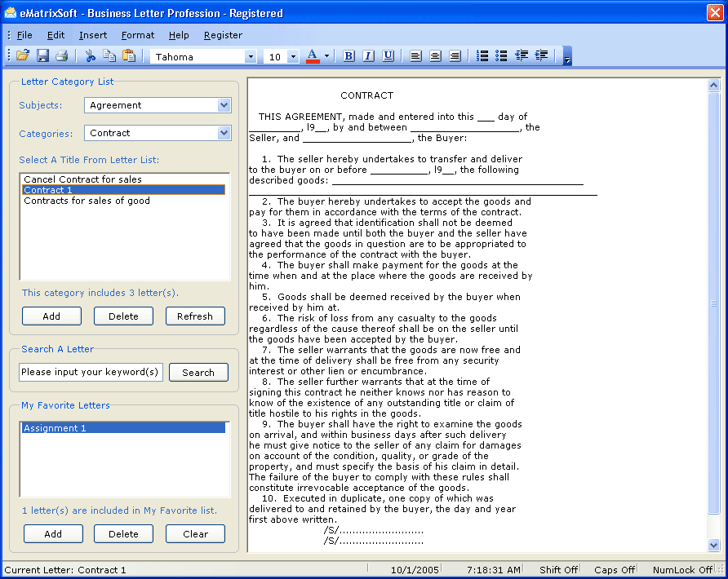This screenshot has width=728, height=579.
Task: Save the current contract letter
Action: [x=42, y=55]
